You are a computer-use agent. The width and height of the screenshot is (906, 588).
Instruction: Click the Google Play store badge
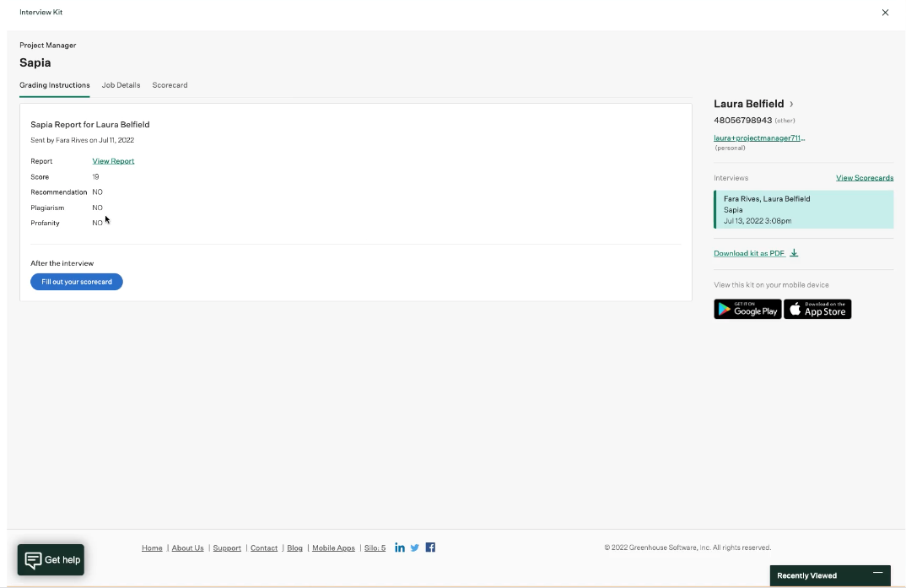(x=747, y=309)
